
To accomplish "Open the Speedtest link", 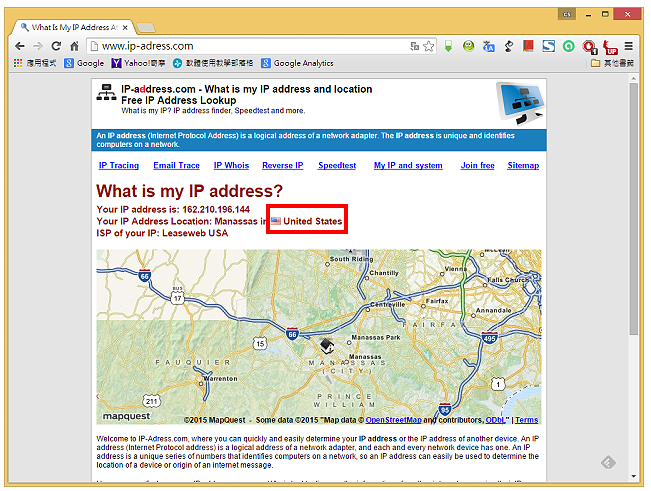I will [337, 165].
